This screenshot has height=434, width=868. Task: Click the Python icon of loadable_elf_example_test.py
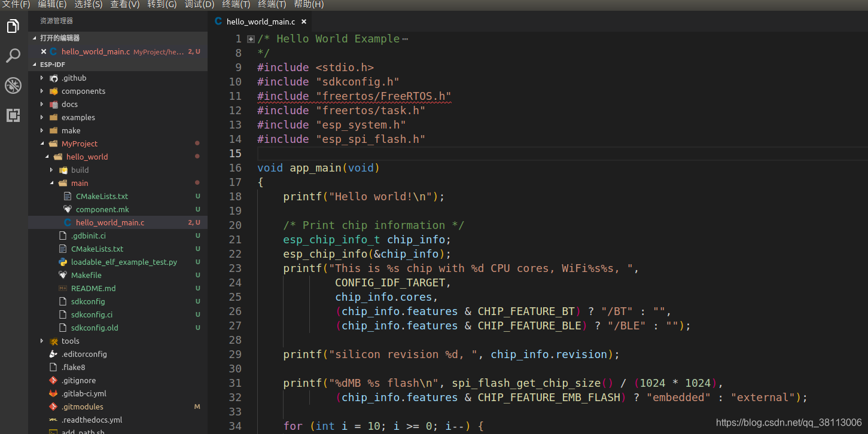[63, 262]
